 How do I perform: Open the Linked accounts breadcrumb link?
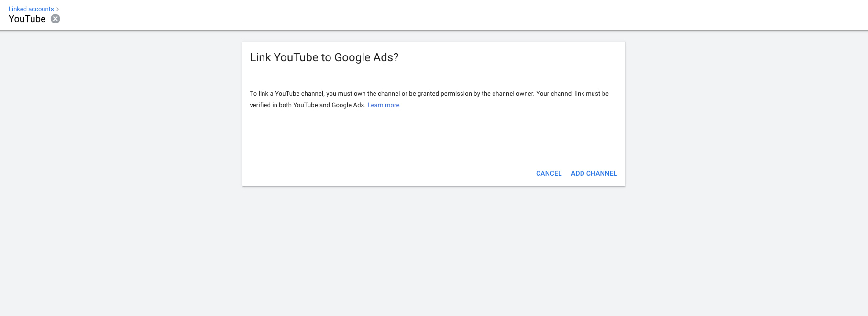click(31, 9)
